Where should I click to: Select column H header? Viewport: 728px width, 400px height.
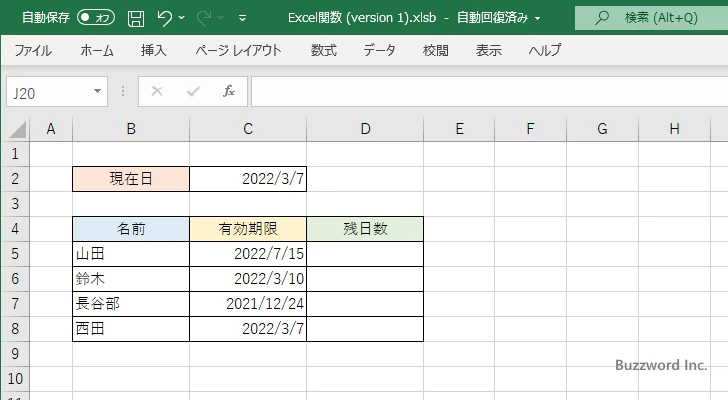coord(674,129)
